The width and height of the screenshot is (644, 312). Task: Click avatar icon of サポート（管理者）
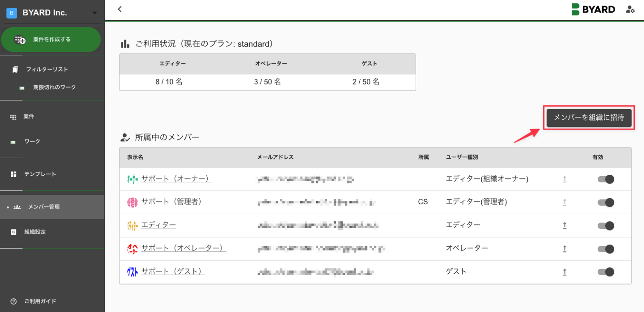(132, 202)
